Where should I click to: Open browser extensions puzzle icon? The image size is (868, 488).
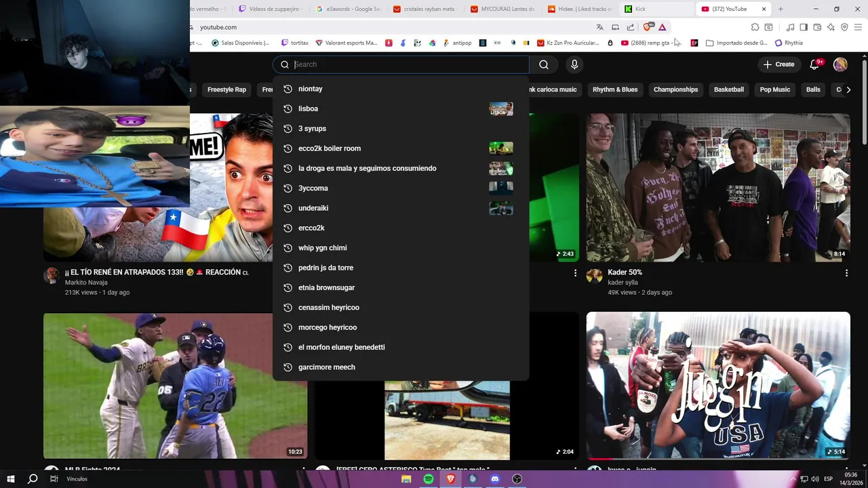click(x=755, y=27)
